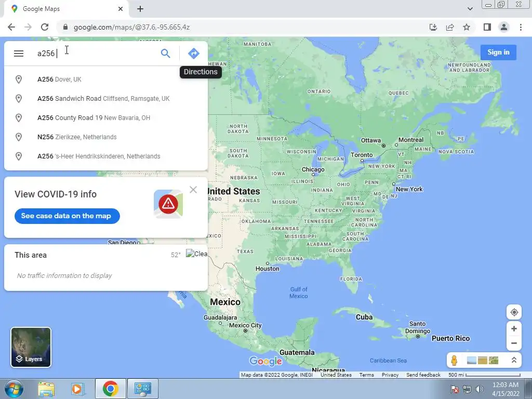Open the tab search dropdown arrow
532x399 pixels.
470,9
